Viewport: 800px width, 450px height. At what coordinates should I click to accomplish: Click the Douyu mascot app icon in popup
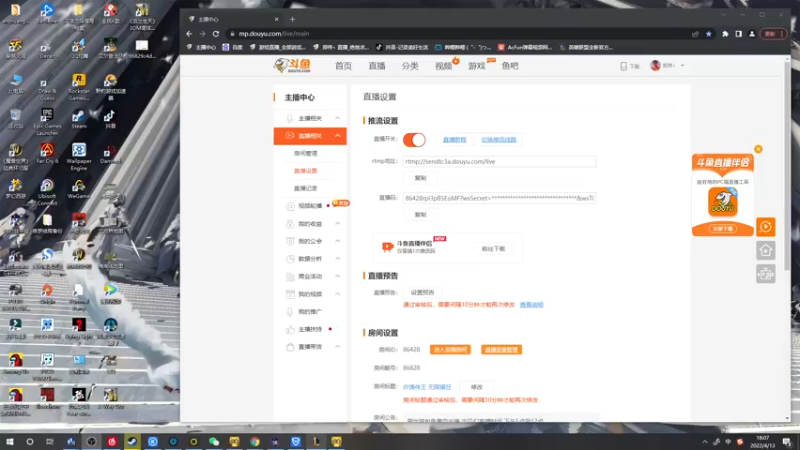point(722,201)
